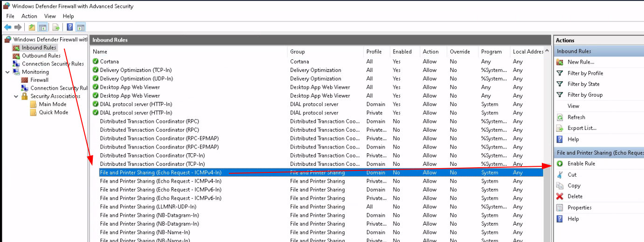The height and width of the screenshot is (242, 644).
Task: Toggle the Show/Hide Action Pane toolbar icon
Action: (80, 27)
